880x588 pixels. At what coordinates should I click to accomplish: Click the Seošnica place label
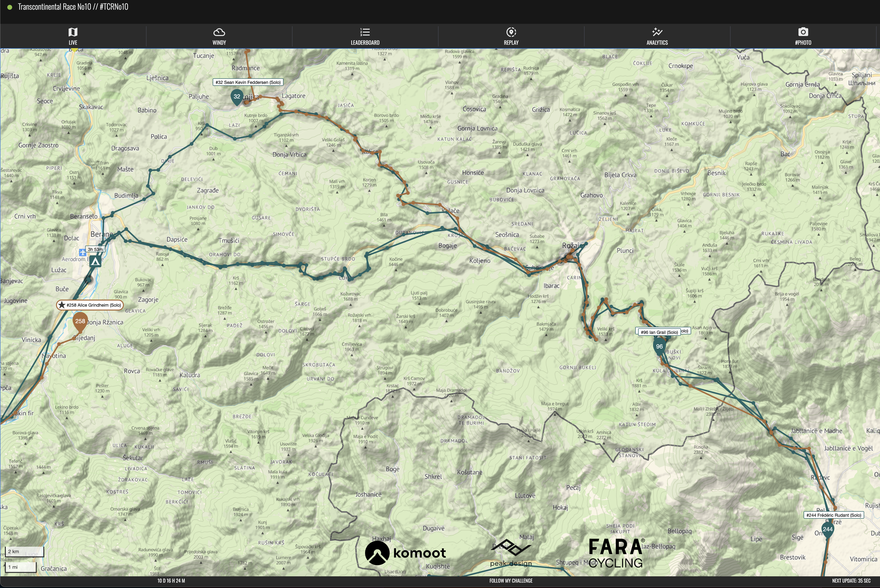(x=507, y=235)
